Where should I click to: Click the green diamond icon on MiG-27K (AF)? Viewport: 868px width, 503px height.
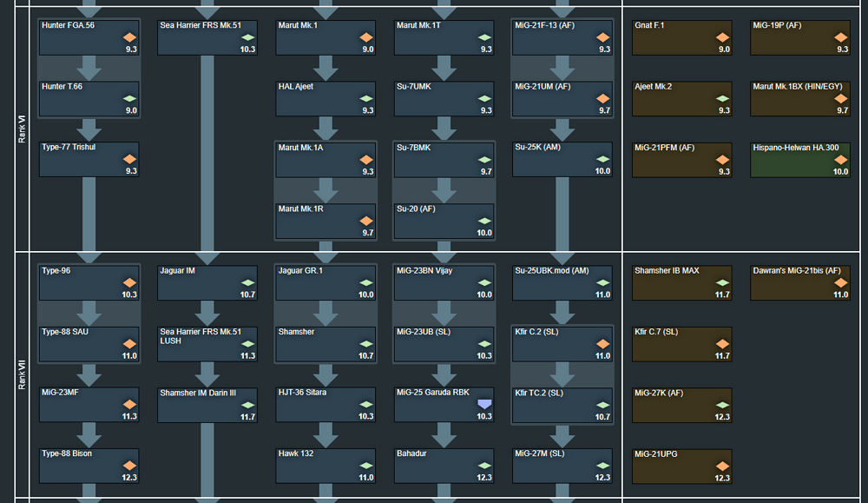pos(722,405)
